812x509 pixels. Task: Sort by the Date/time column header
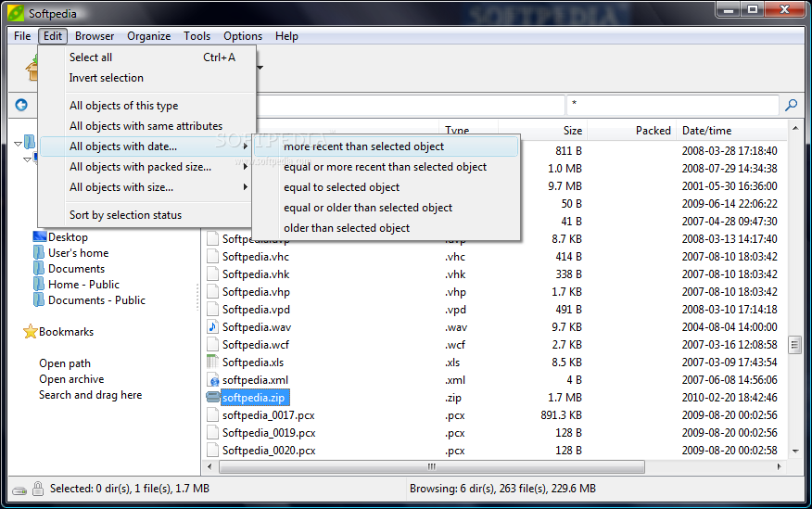click(731, 131)
